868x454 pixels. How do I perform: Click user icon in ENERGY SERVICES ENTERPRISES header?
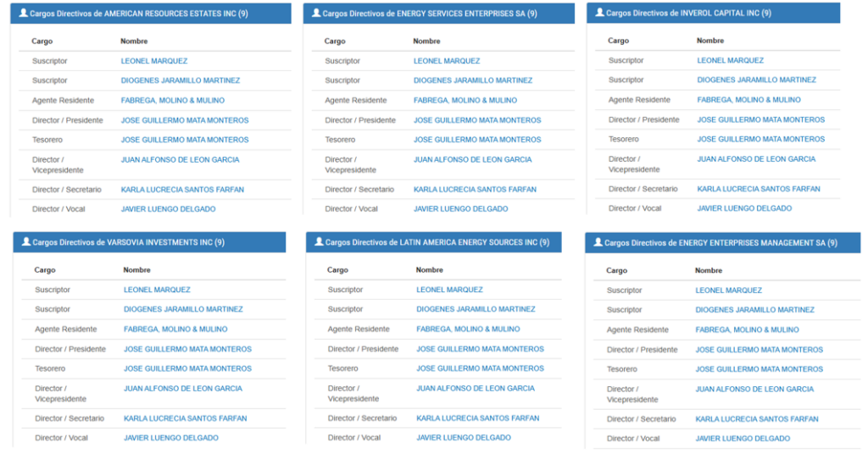(316, 13)
